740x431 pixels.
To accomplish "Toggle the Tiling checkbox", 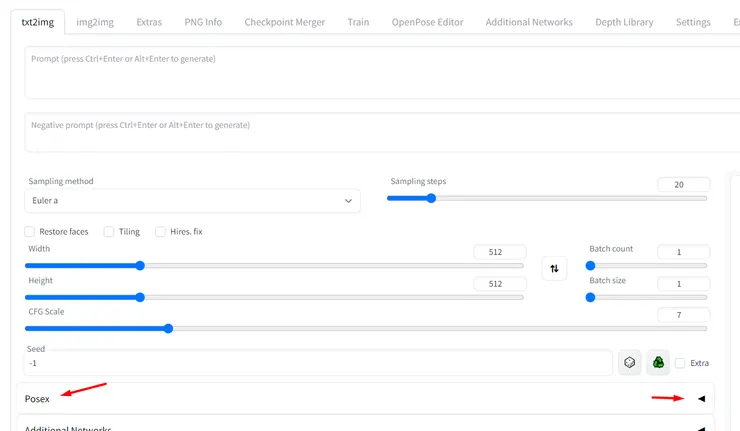I will point(109,232).
